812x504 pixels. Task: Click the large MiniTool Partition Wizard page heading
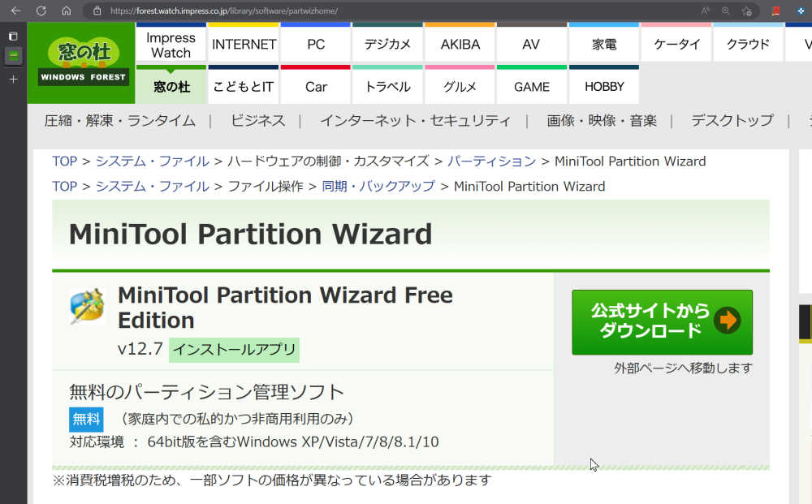pos(251,234)
